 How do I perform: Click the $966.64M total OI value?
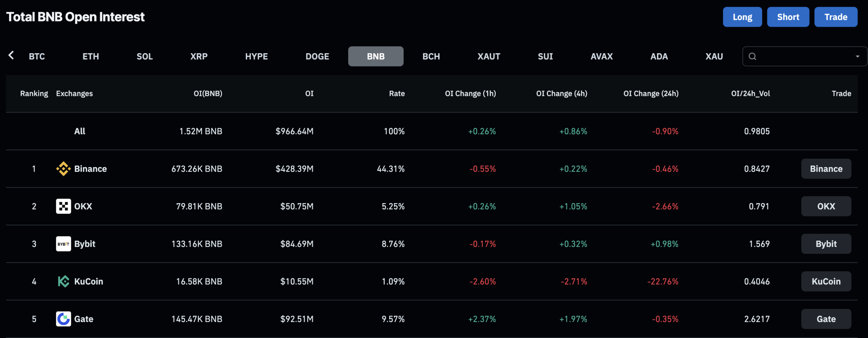294,131
